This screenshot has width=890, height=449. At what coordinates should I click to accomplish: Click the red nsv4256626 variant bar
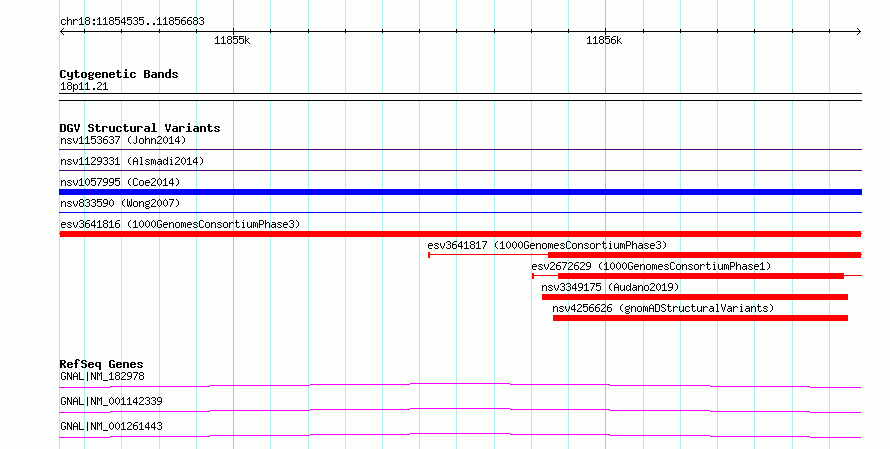[x=700, y=318]
